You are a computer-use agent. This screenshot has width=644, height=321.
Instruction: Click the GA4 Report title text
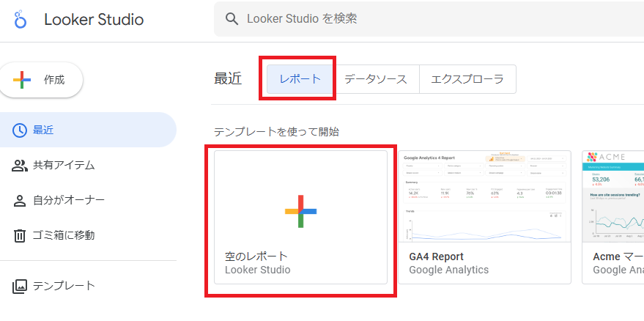click(x=436, y=257)
